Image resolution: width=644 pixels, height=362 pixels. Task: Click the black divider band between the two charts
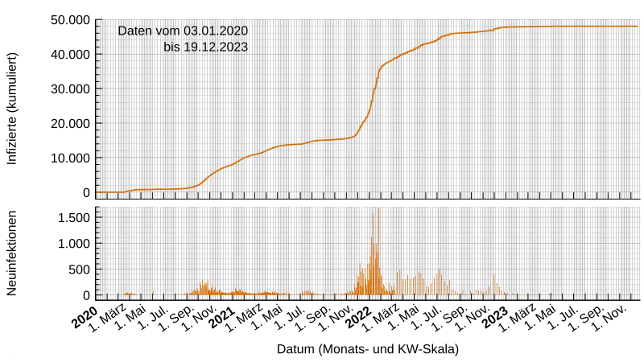pyautogui.click(x=370, y=203)
